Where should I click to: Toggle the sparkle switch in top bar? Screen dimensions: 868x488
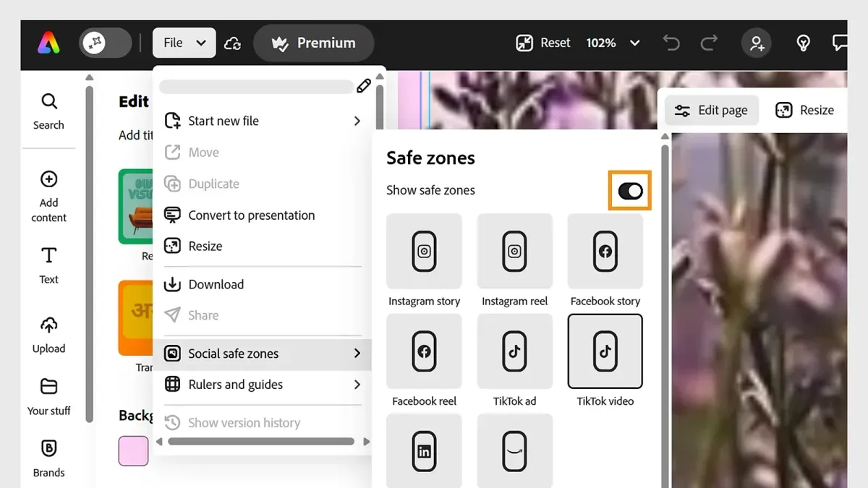click(106, 43)
